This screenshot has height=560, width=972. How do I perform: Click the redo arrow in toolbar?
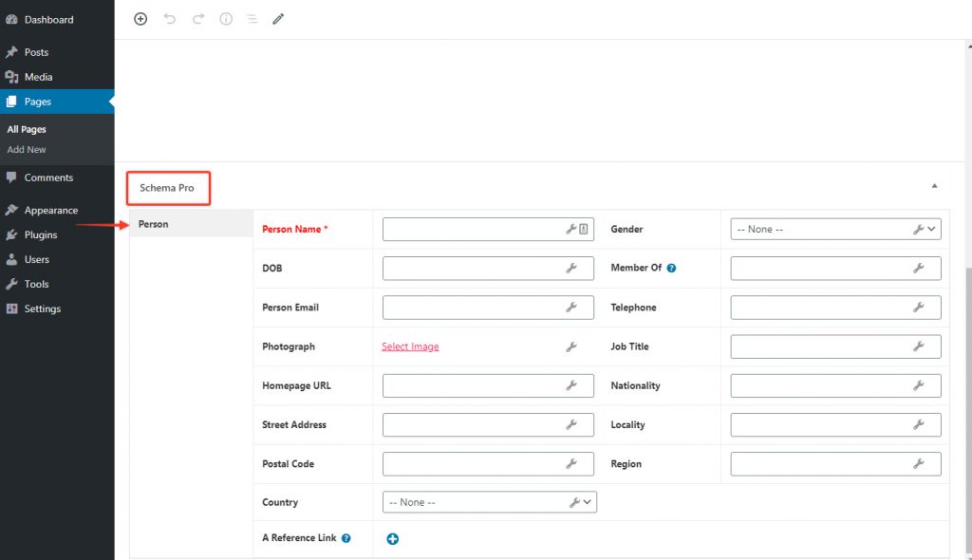pos(198,19)
